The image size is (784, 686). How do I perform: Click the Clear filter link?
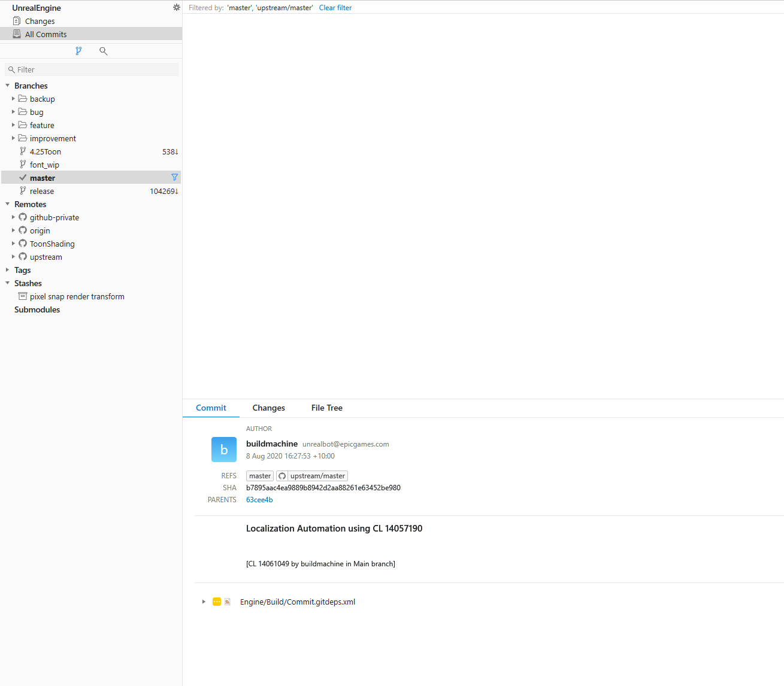[335, 7]
